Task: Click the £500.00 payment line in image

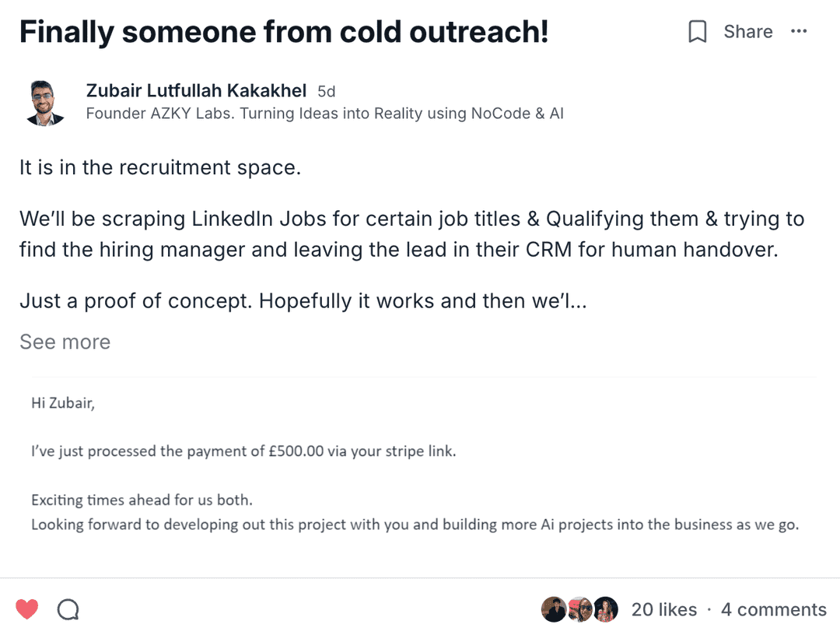Action: point(243,451)
